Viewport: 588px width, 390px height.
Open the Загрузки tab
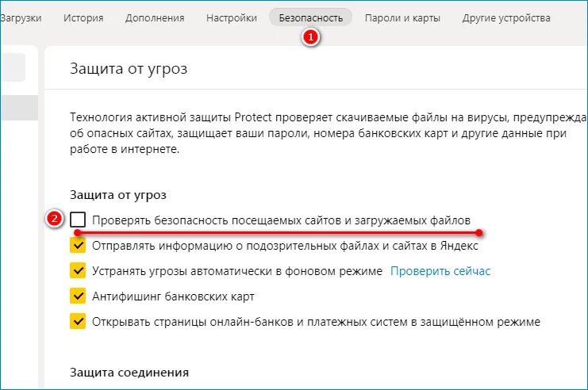(21, 18)
